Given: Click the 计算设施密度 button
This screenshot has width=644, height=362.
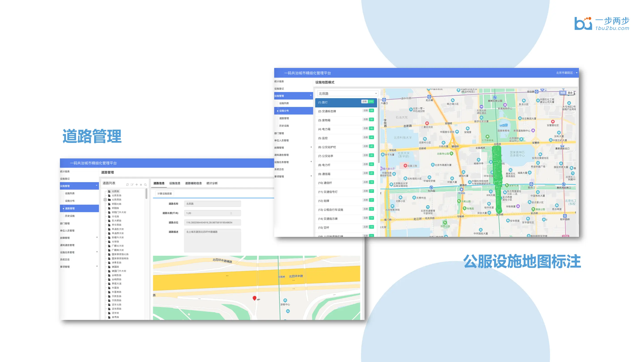Looking at the screenshot, I should [x=164, y=194].
